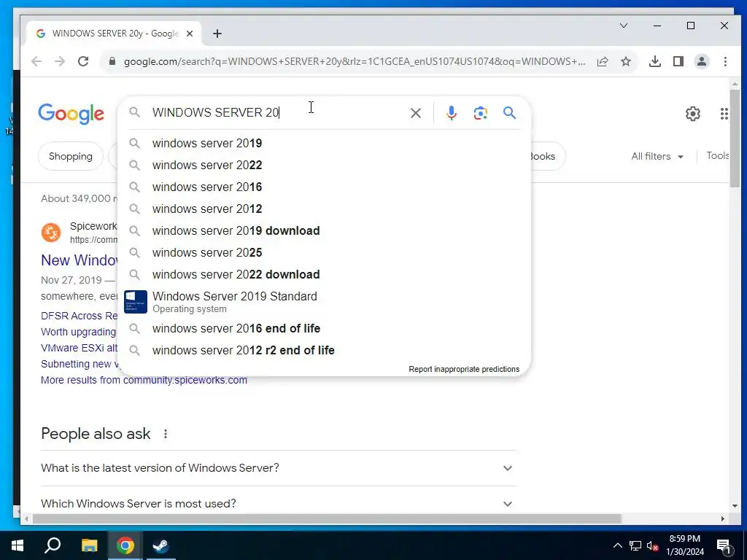Screen dimensions: 747x560
Task: Start voice search with microphone icon
Action: [x=451, y=113]
